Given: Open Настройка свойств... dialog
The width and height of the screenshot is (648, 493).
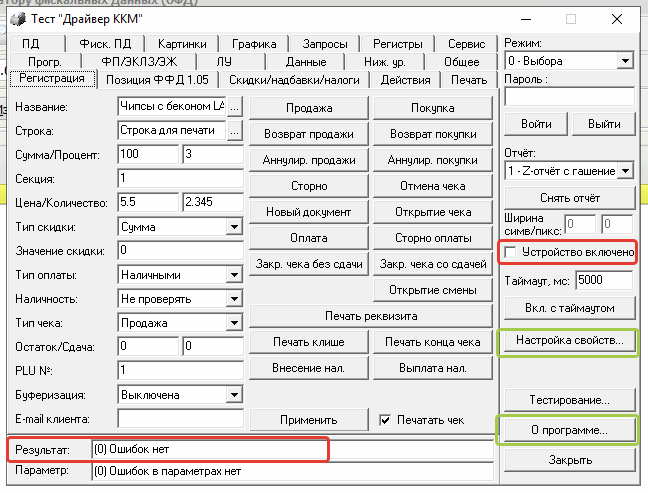Looking at the screenshot, I should click(x=570, y=341).
